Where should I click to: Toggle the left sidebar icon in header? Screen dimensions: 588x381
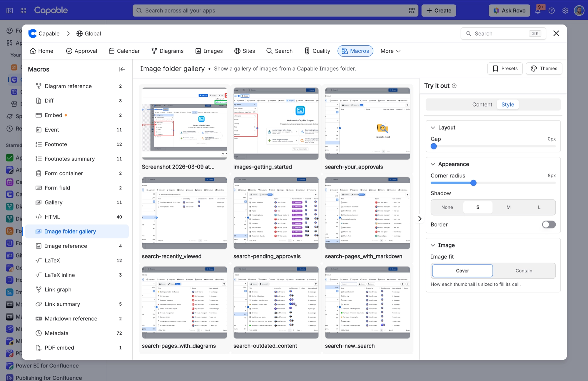tap(10, 11)
